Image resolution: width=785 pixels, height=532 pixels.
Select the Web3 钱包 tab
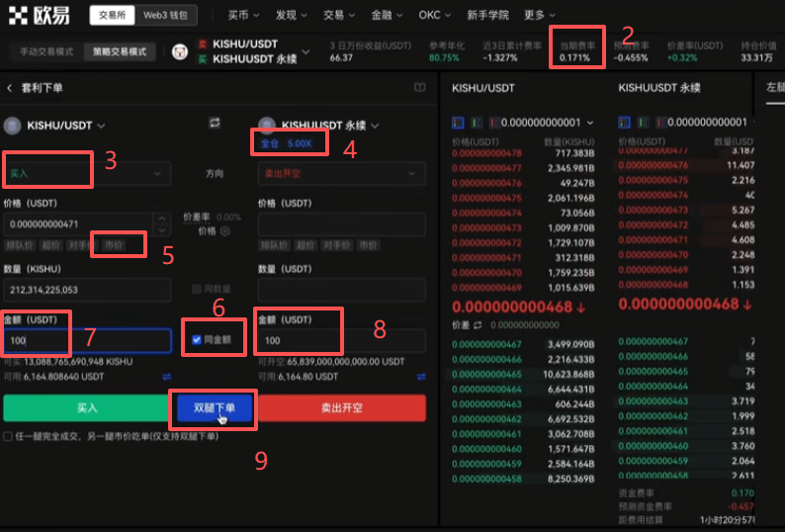[x=165, y=15]
